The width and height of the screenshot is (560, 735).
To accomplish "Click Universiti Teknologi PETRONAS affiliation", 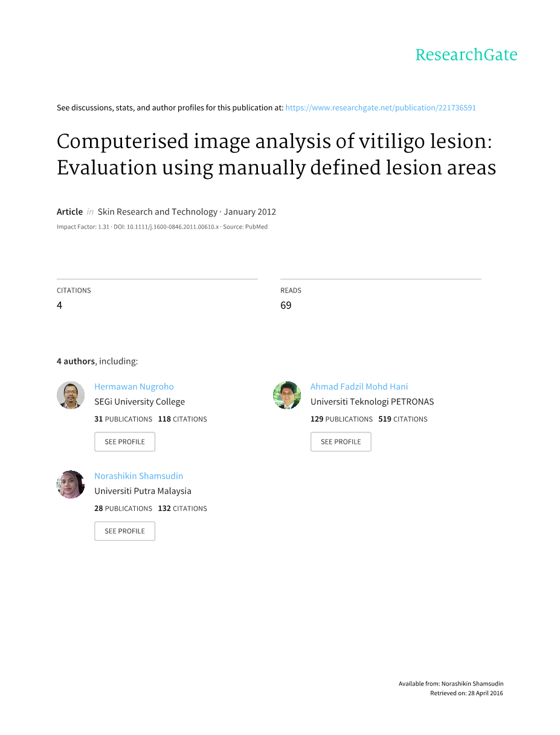I will (x=372, y=402).
